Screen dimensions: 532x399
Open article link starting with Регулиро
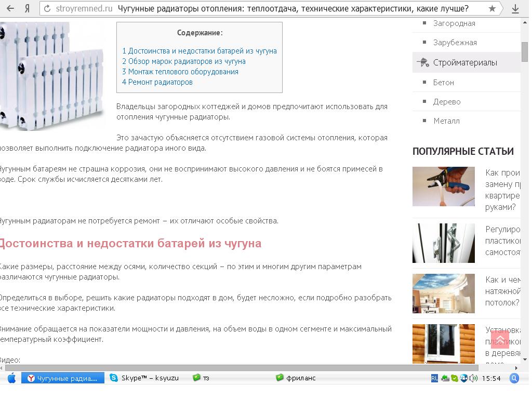[503, 241]
